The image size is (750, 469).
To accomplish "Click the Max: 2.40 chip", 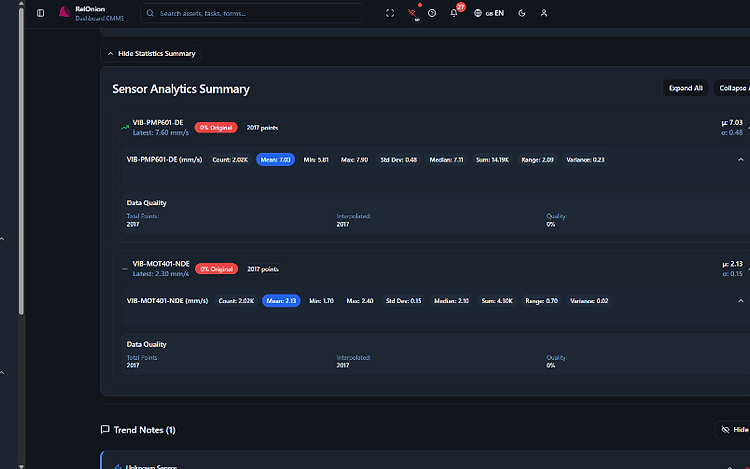I will [360, 301].
